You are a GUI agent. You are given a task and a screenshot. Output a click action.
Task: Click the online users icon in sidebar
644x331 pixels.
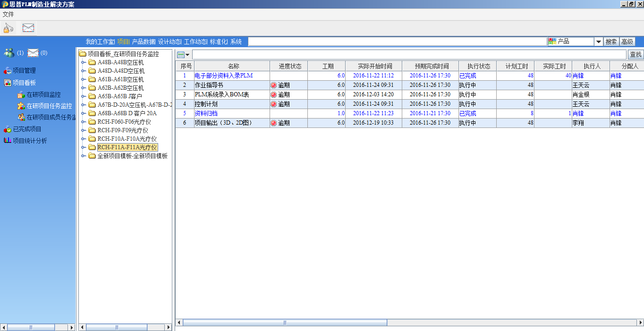tap(9, 53)
